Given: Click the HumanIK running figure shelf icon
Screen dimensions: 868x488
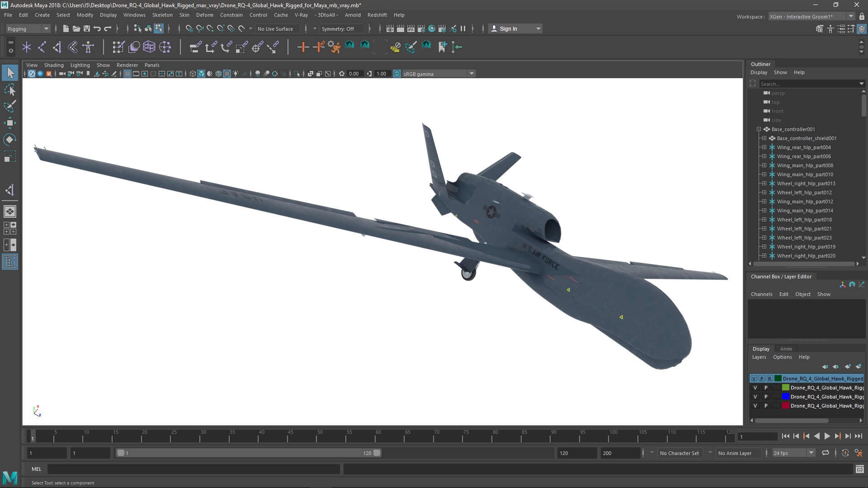Looking at the screenshot, I should pos(334,47).
